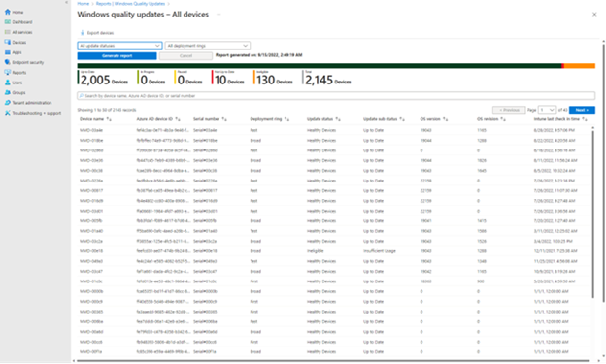Open the Devices sidebar icon
Image resolution: width=606 pixels, height=364 pixels.
[8, 42]
